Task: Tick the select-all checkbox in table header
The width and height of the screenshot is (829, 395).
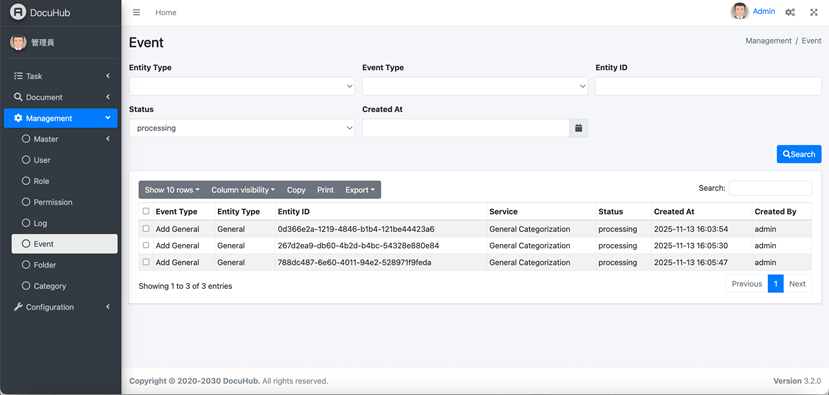Action: pos(146,212)
